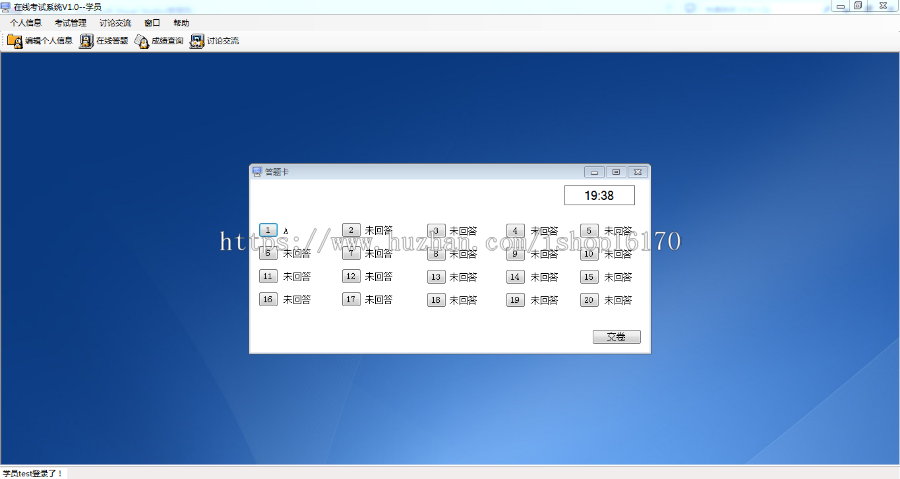900x479 pixels.
Task: Open question 5 from the answer card
Action: (x=589, y=231)
